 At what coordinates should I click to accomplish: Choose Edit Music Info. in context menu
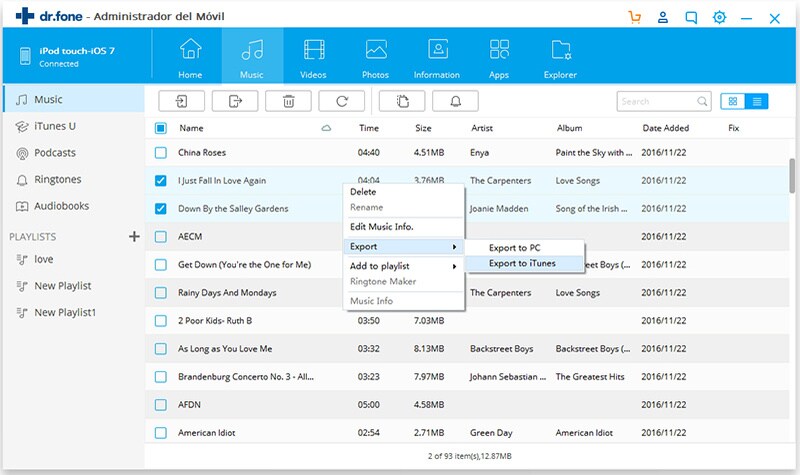[403, 227]
